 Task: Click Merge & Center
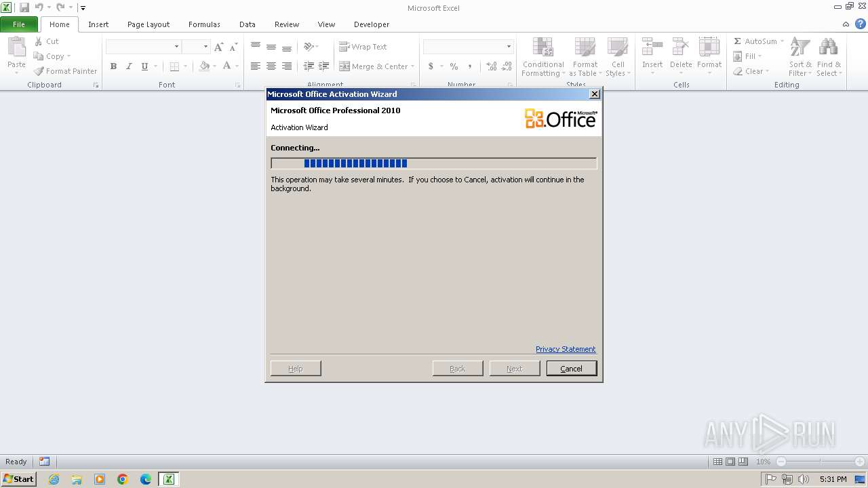point(374,66)
